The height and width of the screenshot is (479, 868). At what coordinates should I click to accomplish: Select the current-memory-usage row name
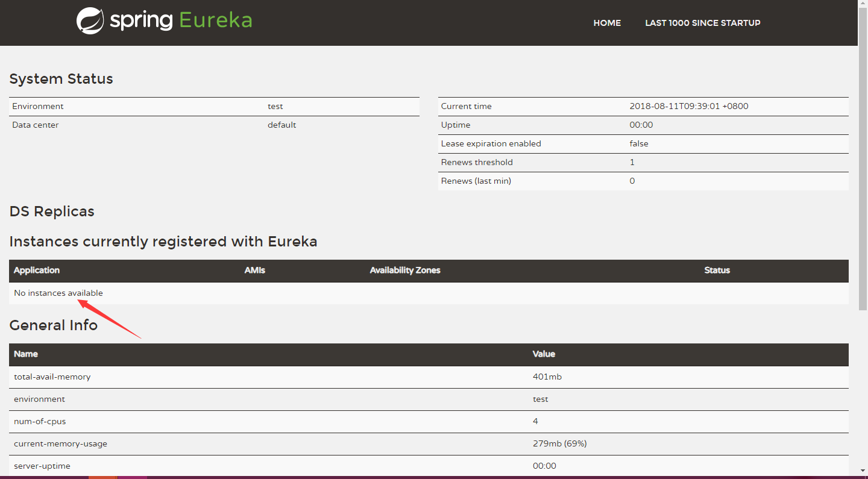[60, 443]
